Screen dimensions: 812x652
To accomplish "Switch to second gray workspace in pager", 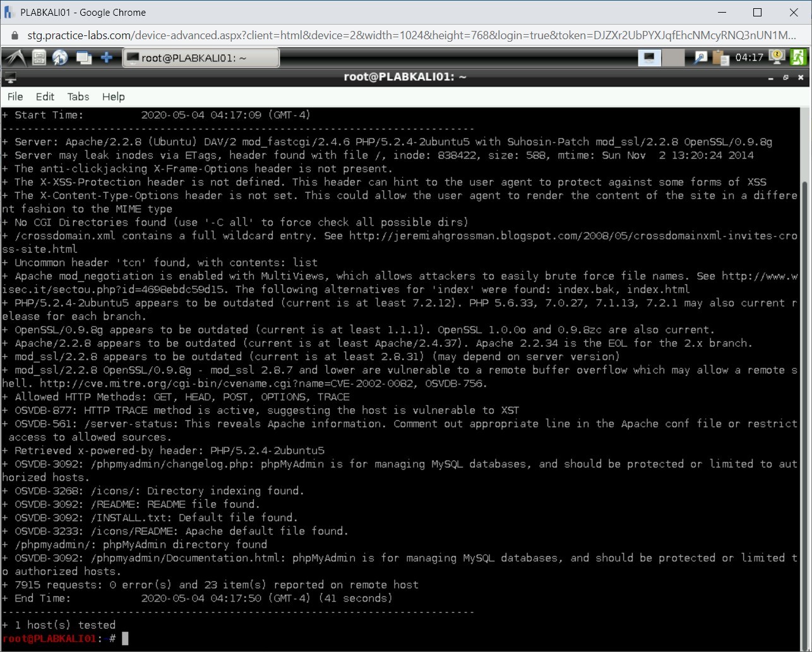I will tap(673, 57).
